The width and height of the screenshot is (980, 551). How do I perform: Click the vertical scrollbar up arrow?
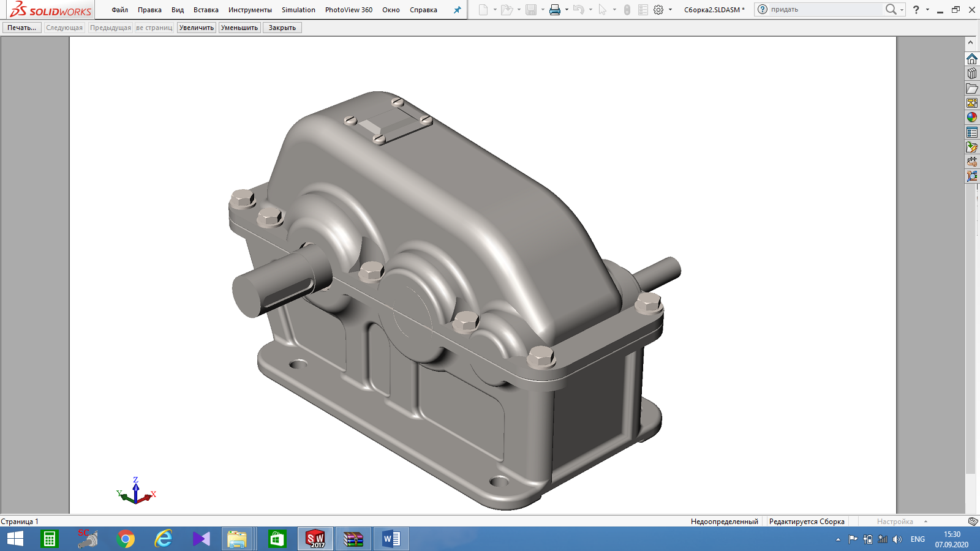click(x=970, y=42)
